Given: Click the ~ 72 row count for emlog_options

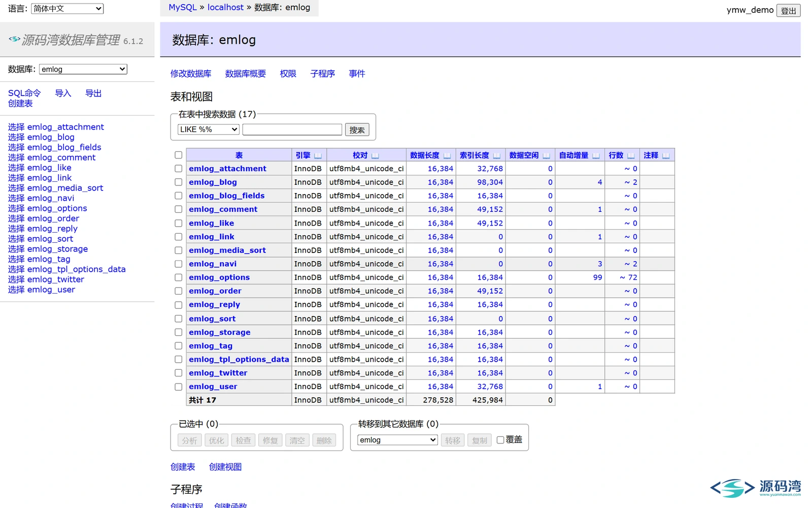Looking at the screenshot, I should coord(628,277).
